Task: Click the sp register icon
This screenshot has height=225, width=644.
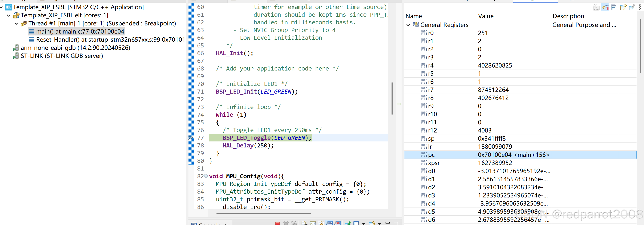Action: 424,138
